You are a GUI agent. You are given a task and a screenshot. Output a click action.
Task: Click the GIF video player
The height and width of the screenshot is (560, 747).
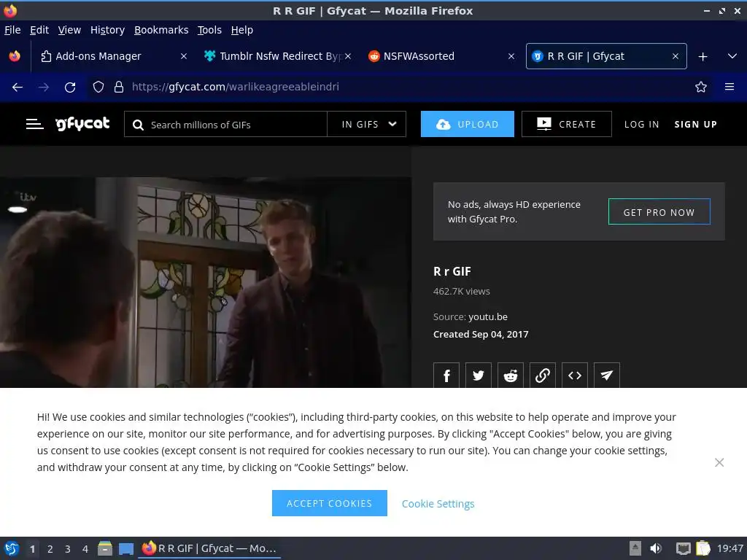(206, 282)
